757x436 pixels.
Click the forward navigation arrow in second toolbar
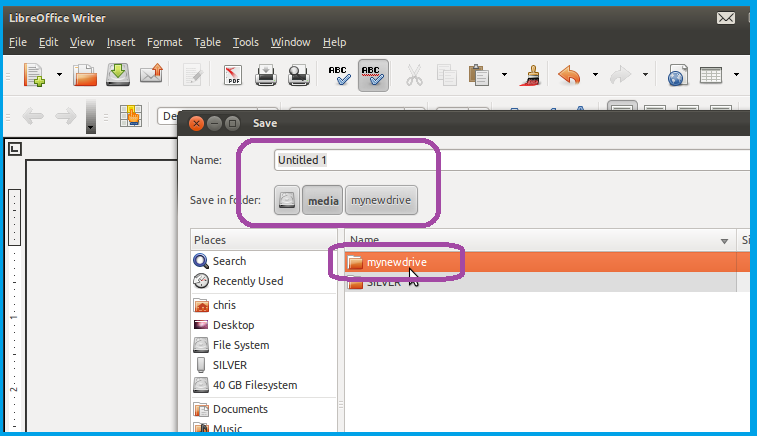click(65, 116)
